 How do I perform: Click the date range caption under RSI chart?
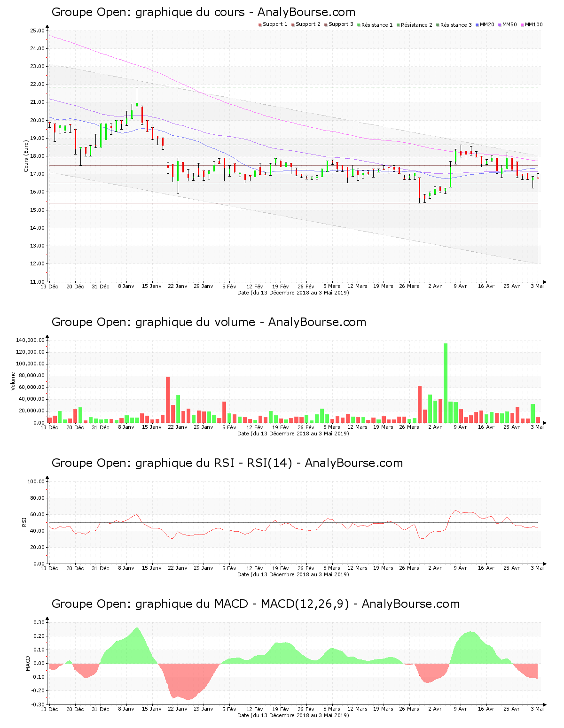pos(293,574)
